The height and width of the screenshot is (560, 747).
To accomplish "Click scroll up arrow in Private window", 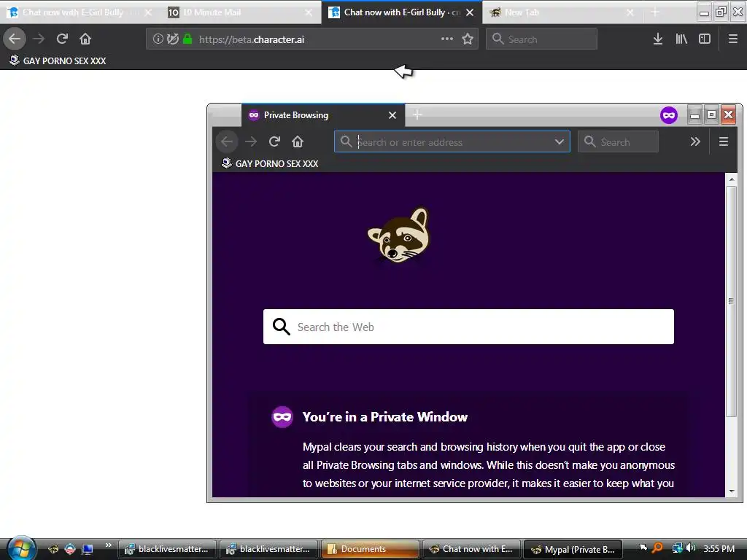I will coord(731,179).
